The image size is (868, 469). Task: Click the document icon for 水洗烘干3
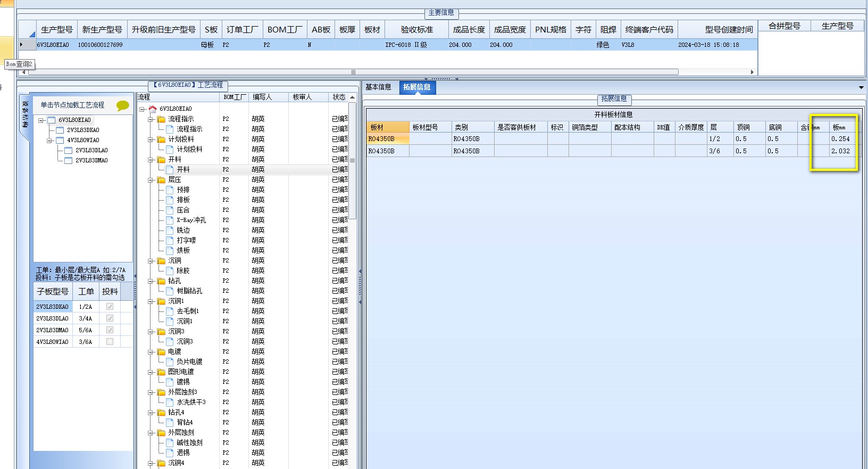[170, 402]
